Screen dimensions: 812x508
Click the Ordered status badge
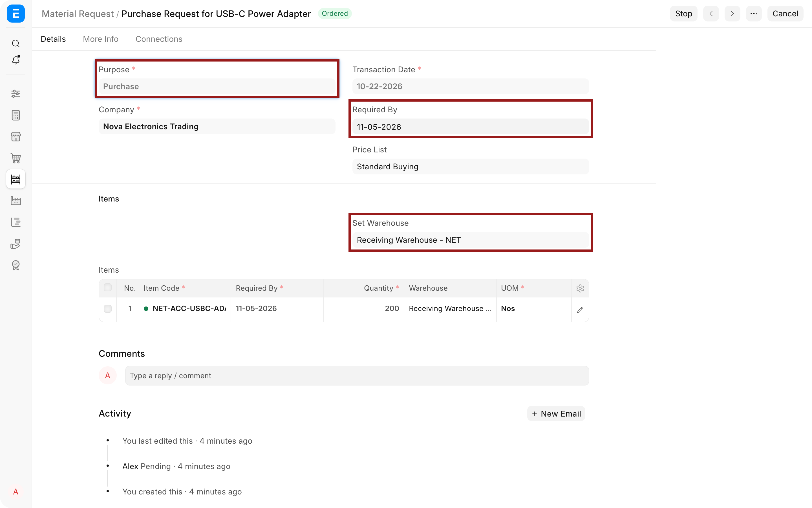[335, 14]
